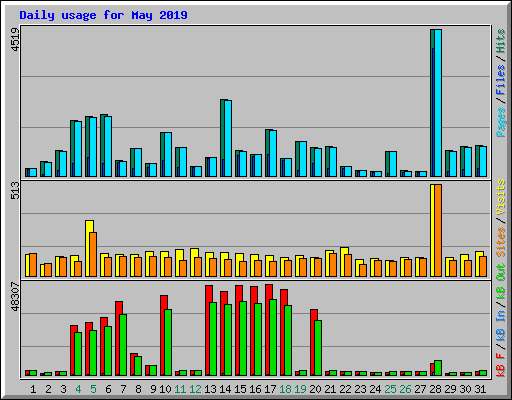Click day 22 on the x-axis
Image resolution: width=512 pixels, height=400 pixels.
(345, 389)
